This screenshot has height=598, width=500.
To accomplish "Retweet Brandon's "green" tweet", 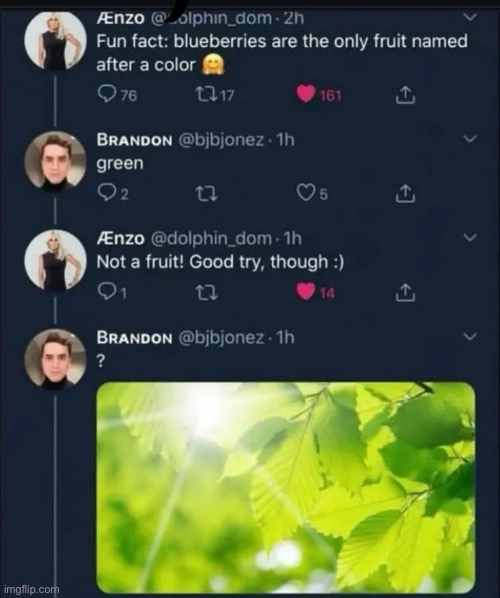I will click(x=206, y=194).
